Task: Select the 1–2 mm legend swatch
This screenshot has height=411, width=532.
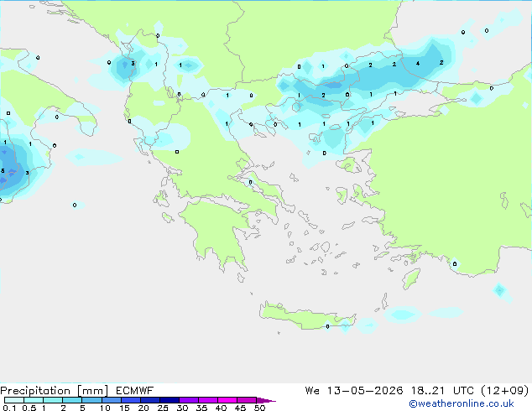Action: [x=53, y=400]
